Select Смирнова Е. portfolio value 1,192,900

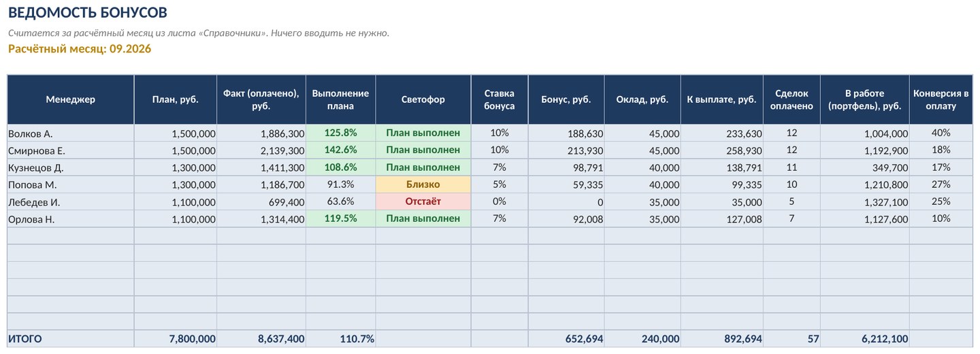click(x=865, y=150)
